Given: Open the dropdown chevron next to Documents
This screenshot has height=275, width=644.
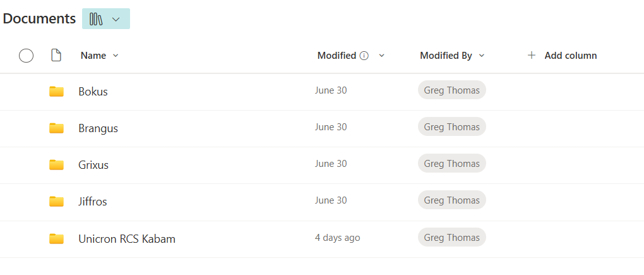Looking at the screenshot, I should tap(116, 20).
